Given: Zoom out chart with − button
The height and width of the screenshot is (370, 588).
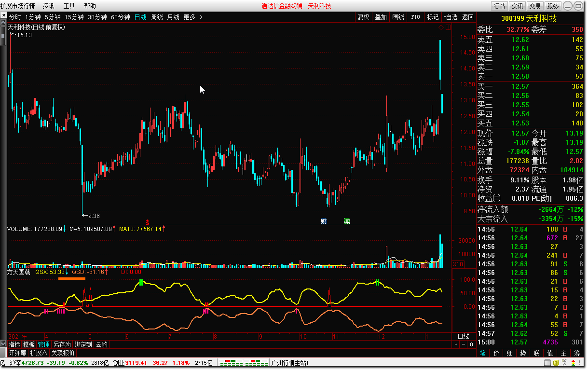Looking at the screenshot, I should coord(464,344).
